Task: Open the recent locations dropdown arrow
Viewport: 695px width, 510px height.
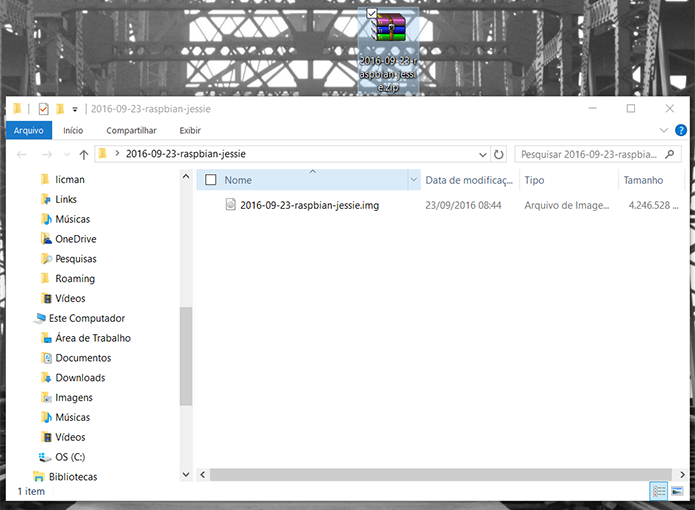Action: pyautogui.click(x=67, y=155)
